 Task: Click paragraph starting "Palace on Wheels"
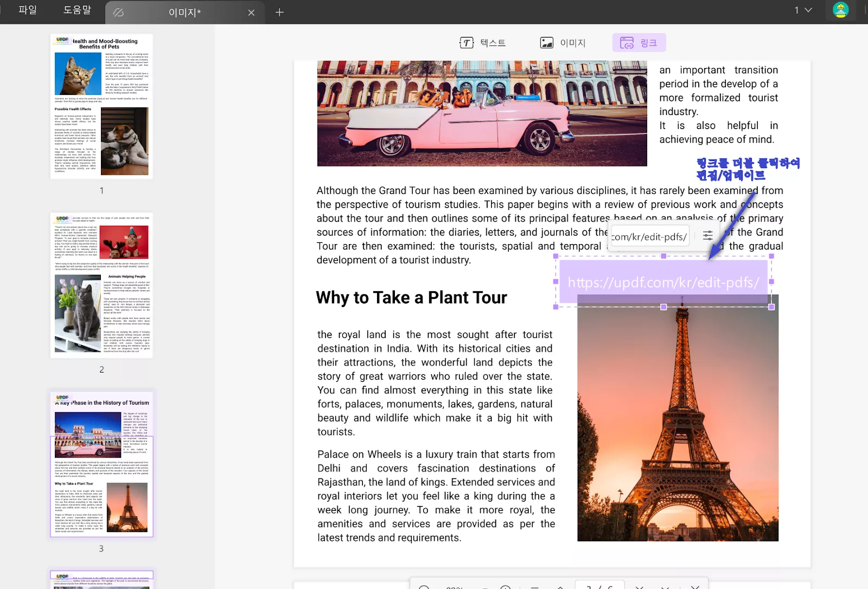[436, 496]
